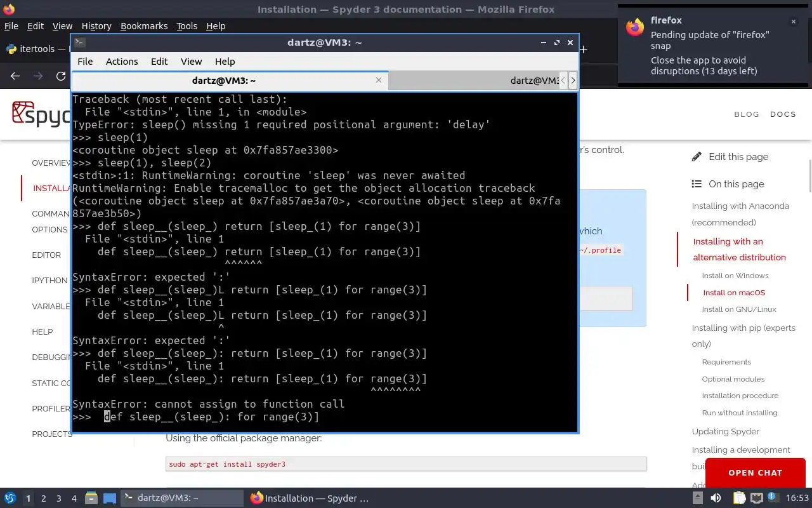Screen dimensions: 812x508
Task: Open the terminal File menu
Action: pos(85,61)
